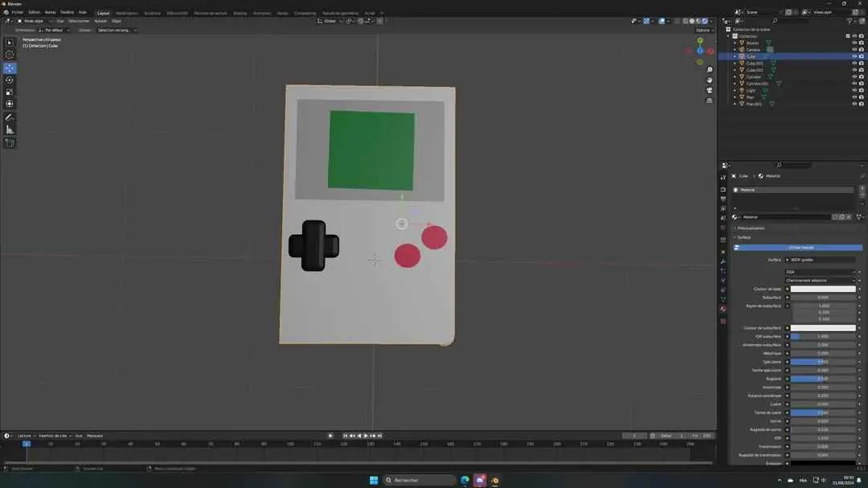Screen dimensions: 868x488
Task: Select the Add Cube tool
Action: click(10, 143)
